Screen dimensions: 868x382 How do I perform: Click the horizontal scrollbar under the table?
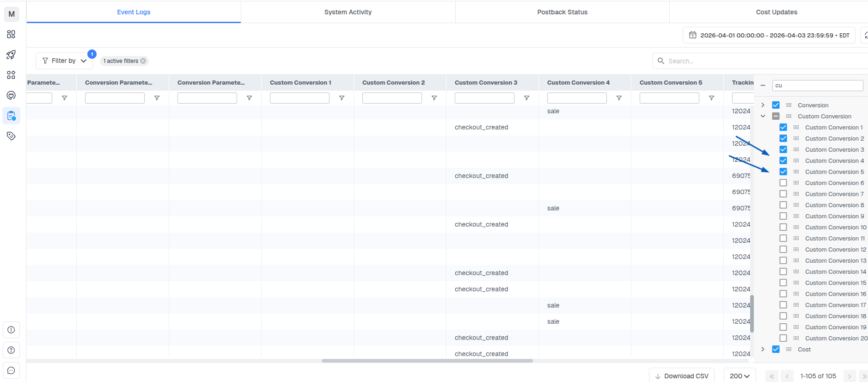coord(427,361)
